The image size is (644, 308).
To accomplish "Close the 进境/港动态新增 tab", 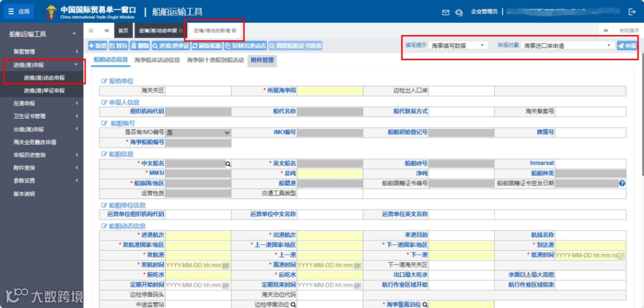I will click(x=234, y=31).
